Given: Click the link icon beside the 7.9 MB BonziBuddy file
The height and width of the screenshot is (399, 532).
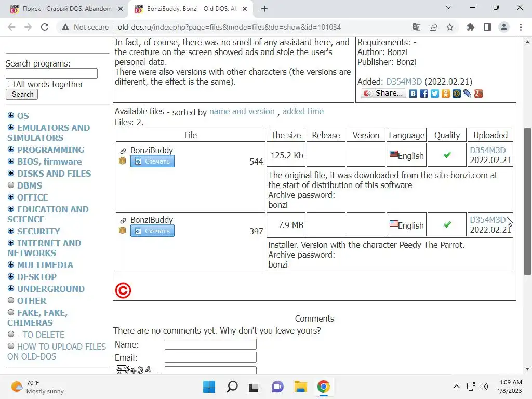Looking at the screenshot, I should tap(123, 220).
